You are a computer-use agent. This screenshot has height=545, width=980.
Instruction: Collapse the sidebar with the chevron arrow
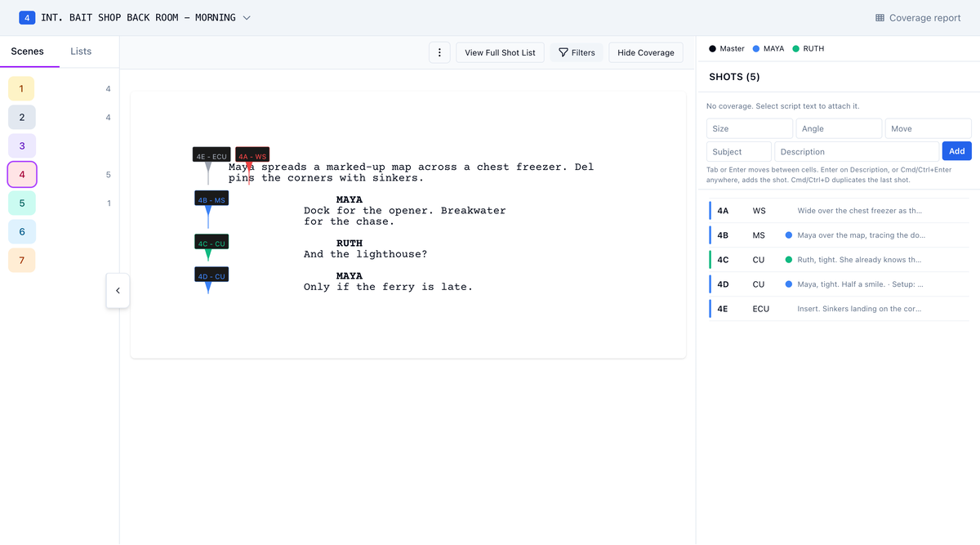pyautogui.click(x=118, y=291)
